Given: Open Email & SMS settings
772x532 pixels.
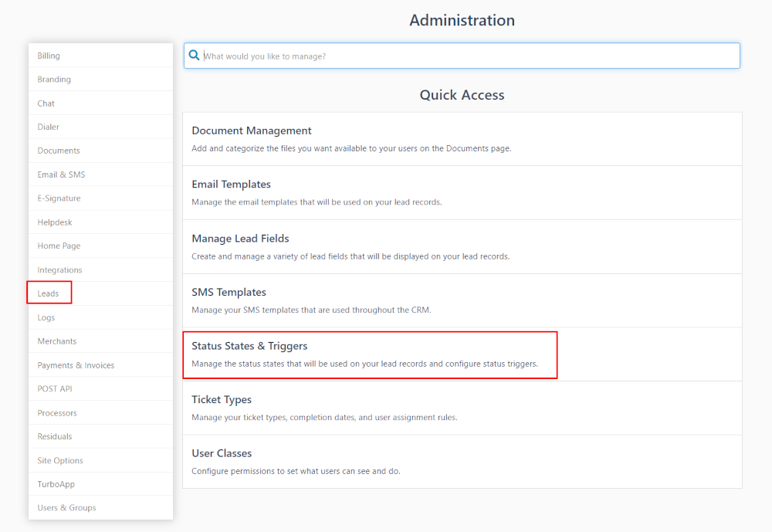Looking at the screenshot, I should pos(101,175).
